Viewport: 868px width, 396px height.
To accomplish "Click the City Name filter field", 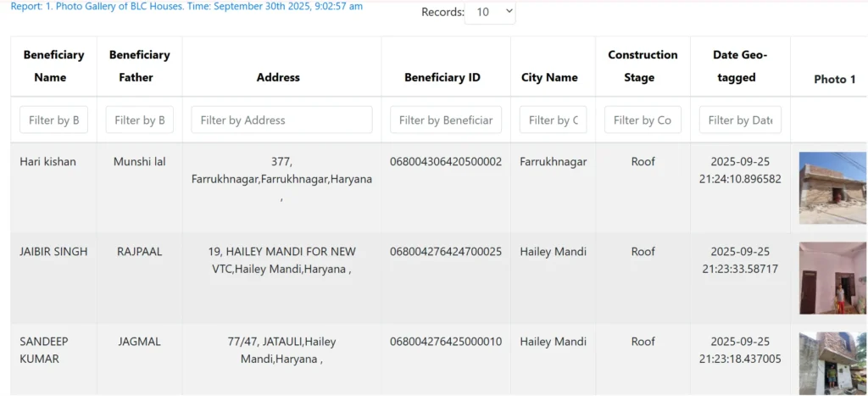I will click(553, 120).
